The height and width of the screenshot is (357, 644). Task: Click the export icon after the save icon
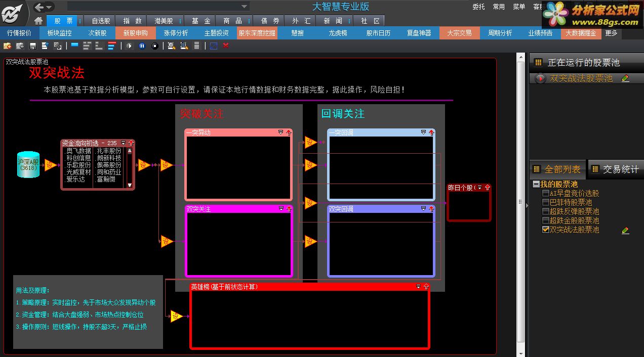pyautogui.click(x=45, y=46)
